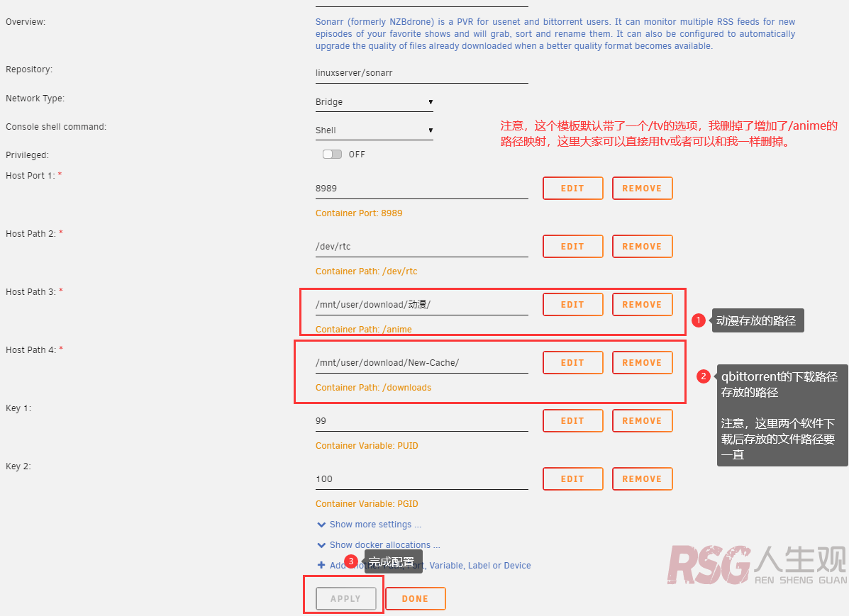Click the Key 1: label
The width and height of the screenshot is (849, 616).
click(18, 408)
